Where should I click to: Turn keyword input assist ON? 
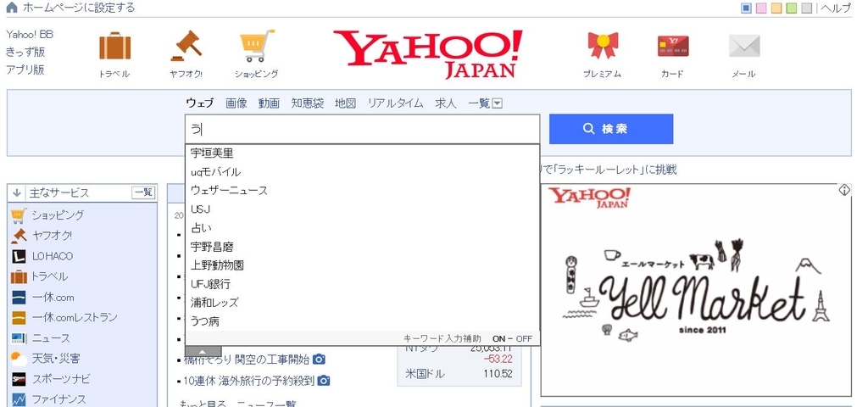point(498,339)
